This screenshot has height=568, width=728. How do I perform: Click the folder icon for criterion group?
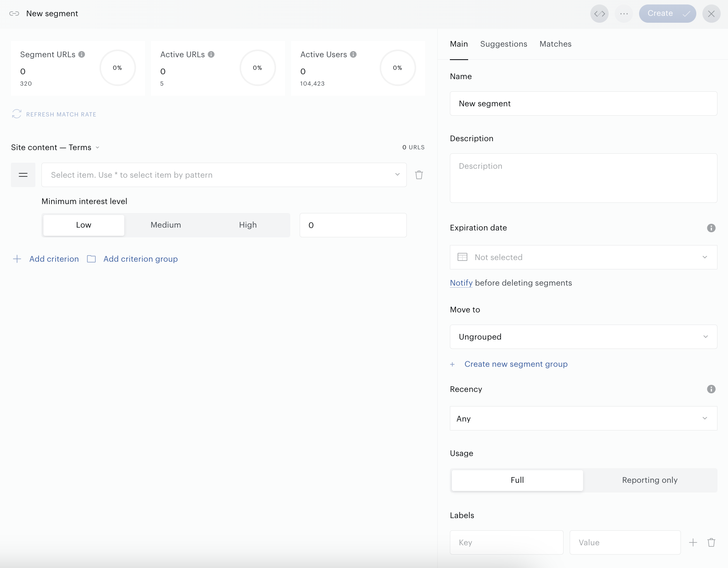click(91, 259)
